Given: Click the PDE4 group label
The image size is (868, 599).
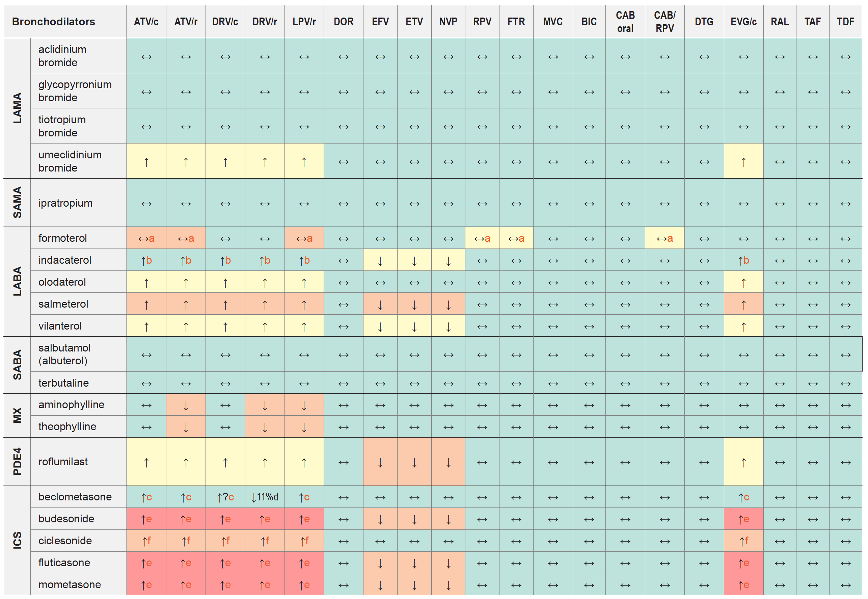Looking at the screenshot, I should 17,461.
